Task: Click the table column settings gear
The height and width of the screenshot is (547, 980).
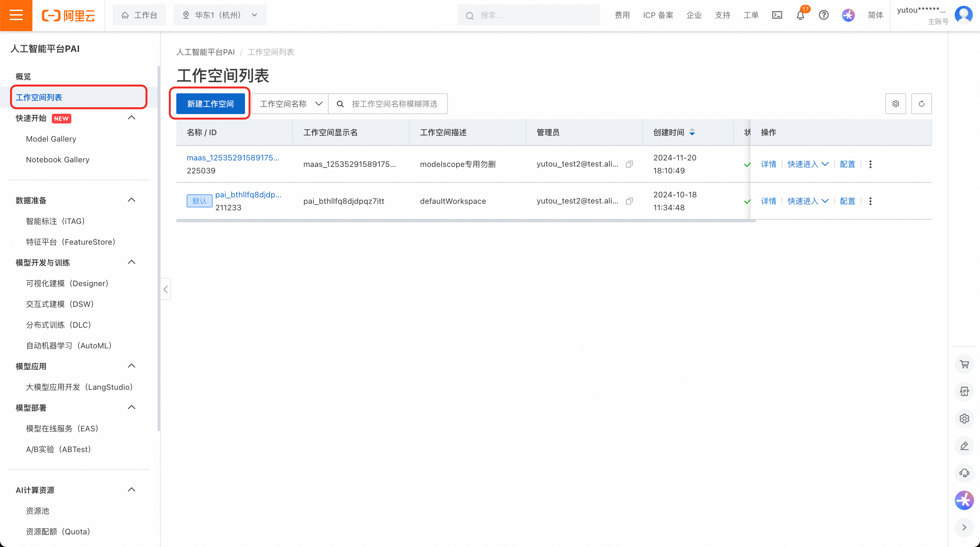Action: (x=895, y=104)
